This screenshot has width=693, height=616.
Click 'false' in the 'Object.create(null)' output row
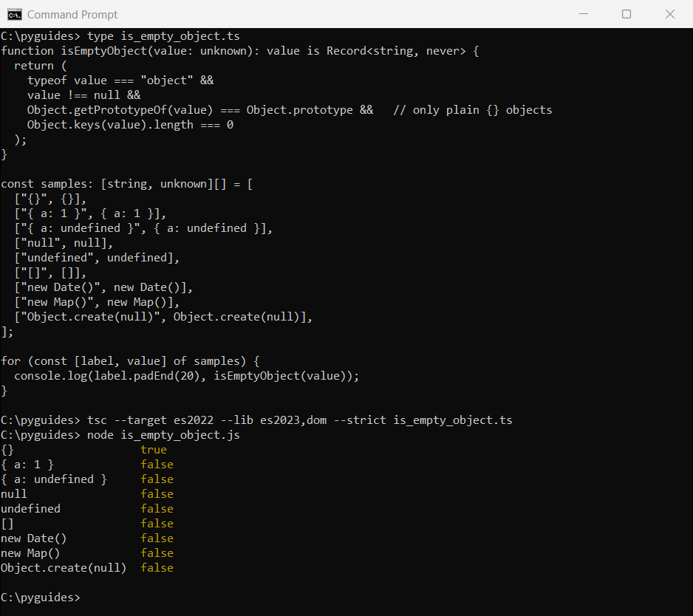click(157, 568)
